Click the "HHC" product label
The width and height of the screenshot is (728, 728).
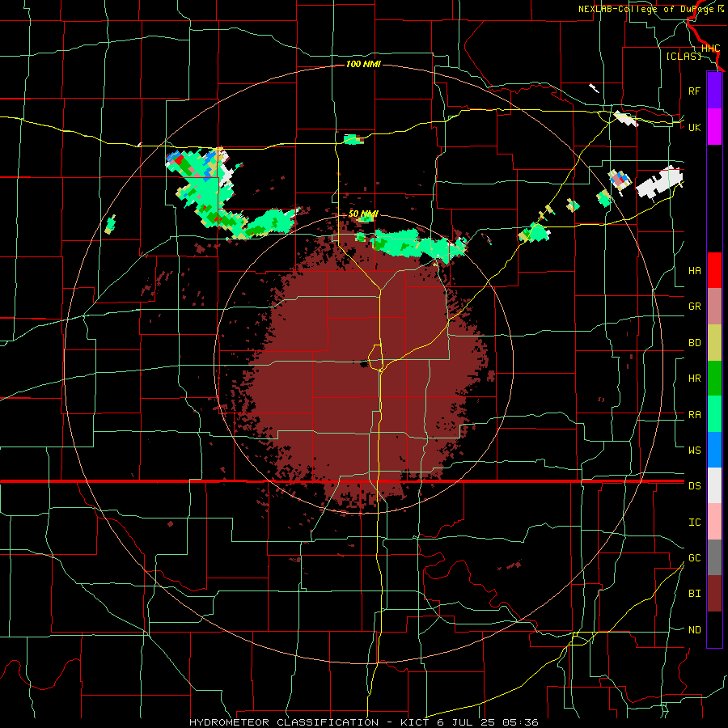(x=710, y=49)
